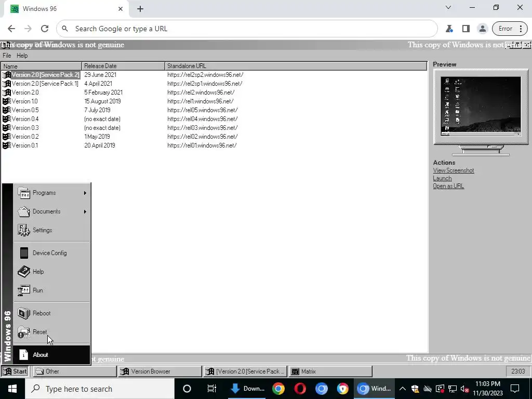Viewport: 532px width, 399px height.
Task: Select the Version 0.3 row
Action: click(214, 128)
